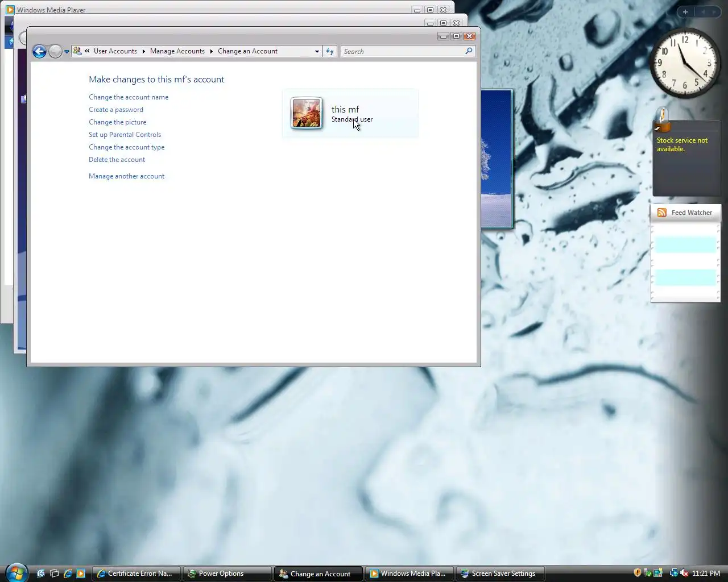Open Delete the account link
728x582 pixels.
point(117,160)
